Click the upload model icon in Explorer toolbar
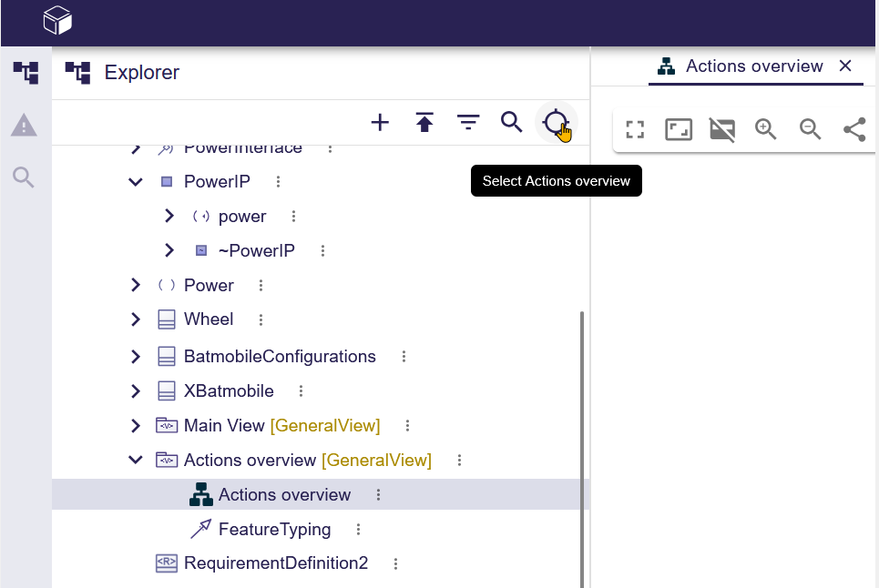This screenshot has width=879, height=588. pos(424,123)
